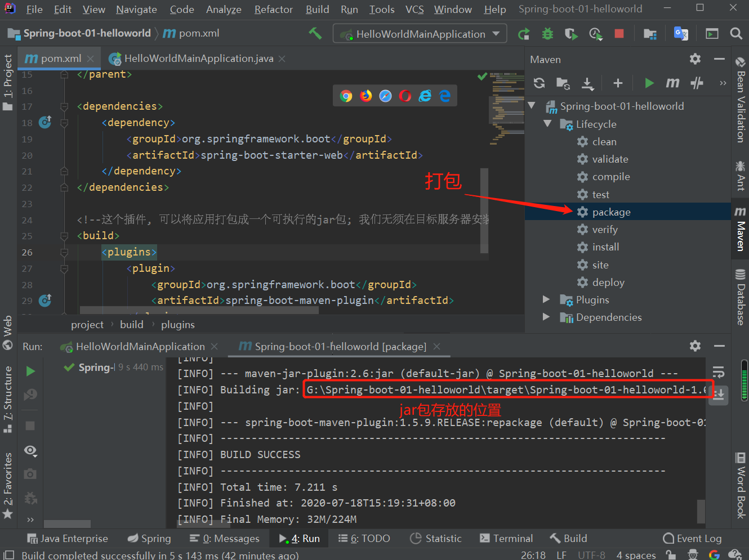Open the TODO tool window button
Viewport: 749px width, 560px height.
[x=364, y=539]
